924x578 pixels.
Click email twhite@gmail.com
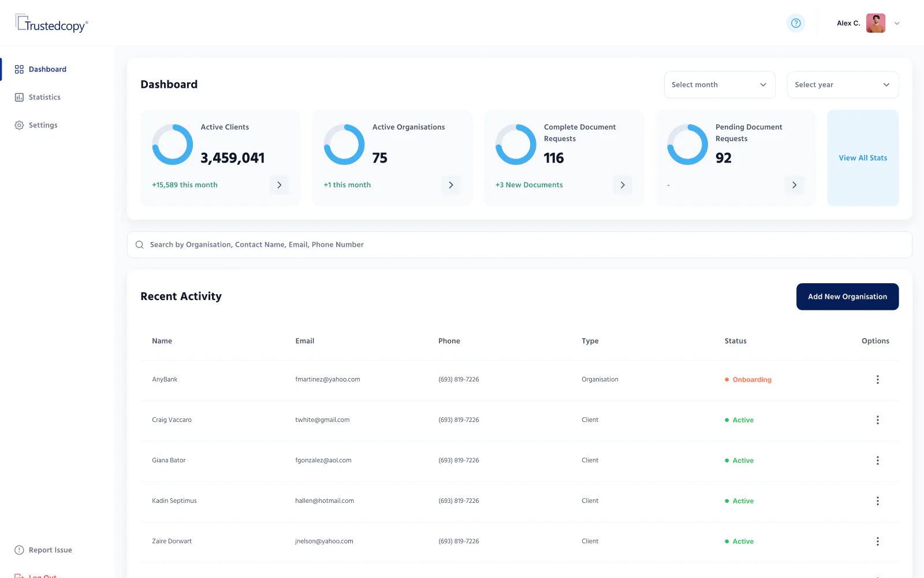point(322,420)
